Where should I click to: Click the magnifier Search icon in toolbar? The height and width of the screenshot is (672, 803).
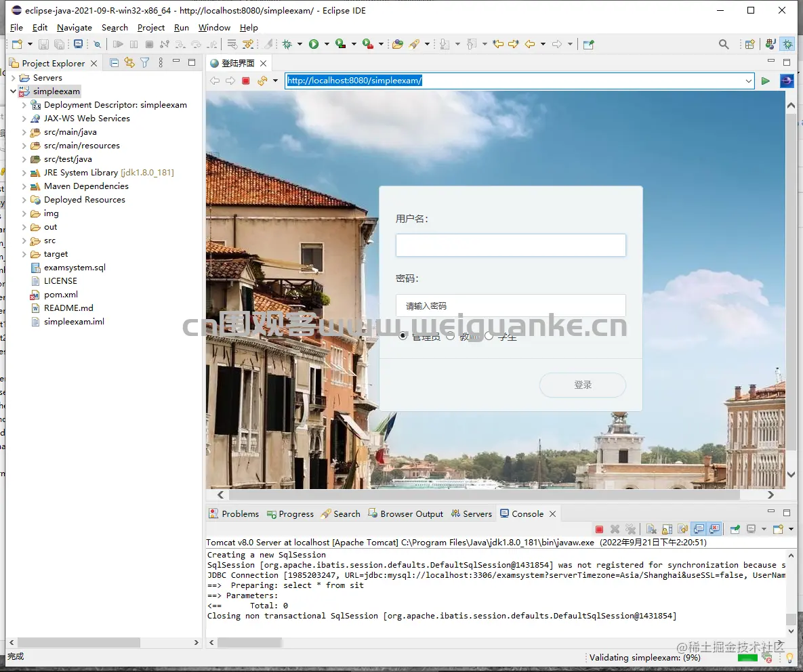pyautogui.click(x=724, y=45)
